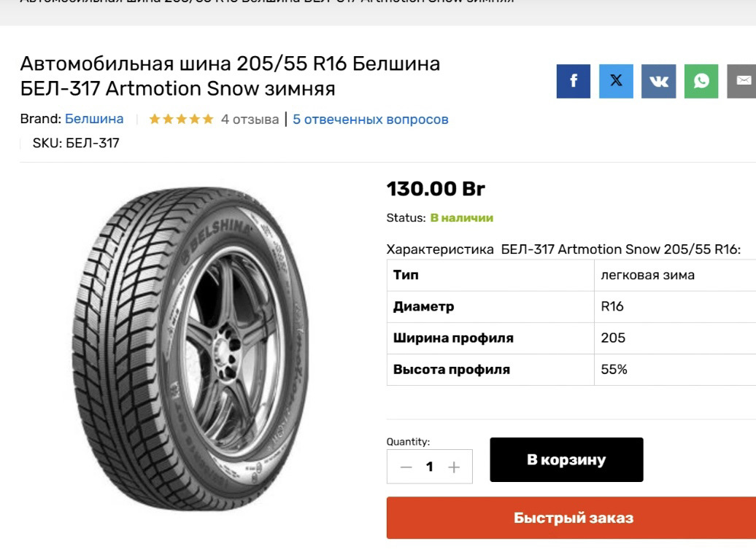Open the 5 отвеченных вопросов link

pos(370,119)
